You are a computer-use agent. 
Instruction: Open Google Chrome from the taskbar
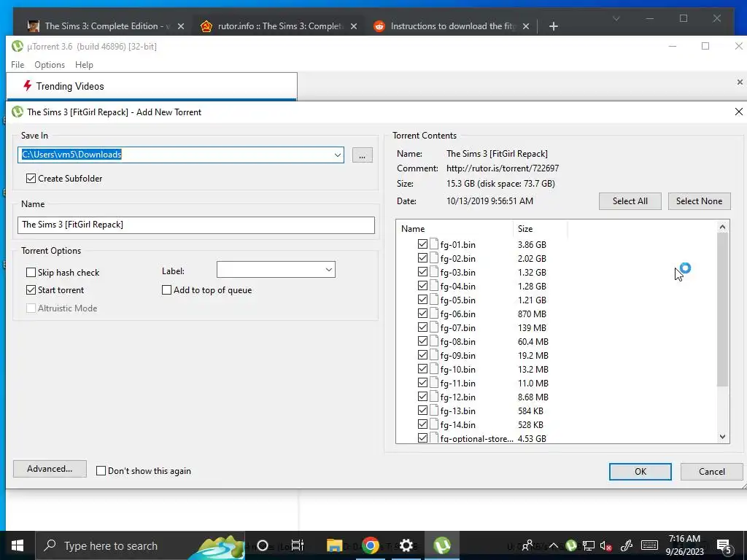click(370, 545)
